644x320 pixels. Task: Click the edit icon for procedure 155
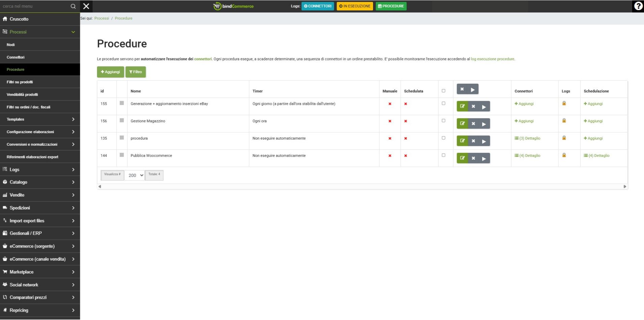click(x=462, y=106)
